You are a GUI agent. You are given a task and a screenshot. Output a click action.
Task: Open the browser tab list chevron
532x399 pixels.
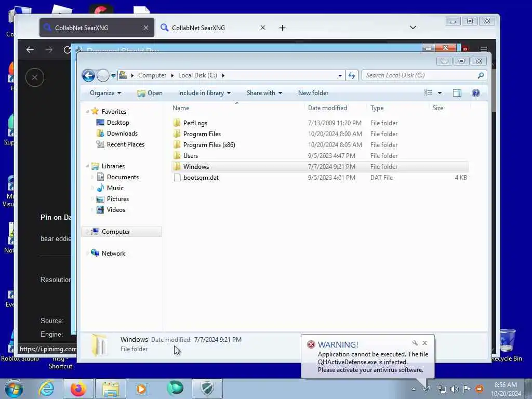point(413,28)
